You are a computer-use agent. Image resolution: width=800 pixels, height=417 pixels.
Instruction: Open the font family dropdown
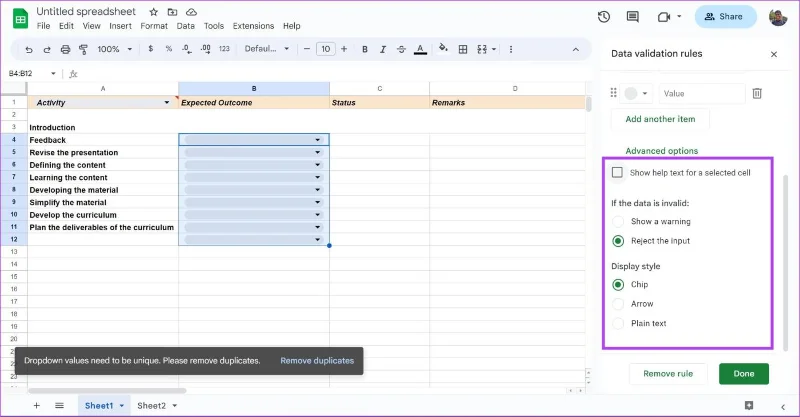(267, 48)
